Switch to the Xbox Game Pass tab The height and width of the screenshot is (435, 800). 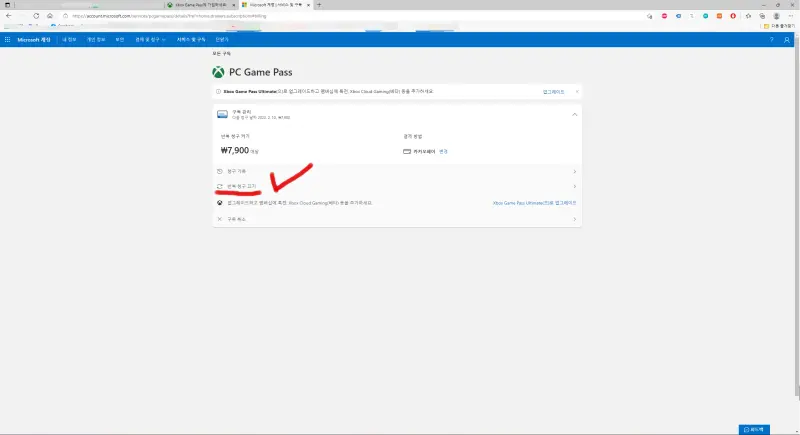(x=201, y=5)
